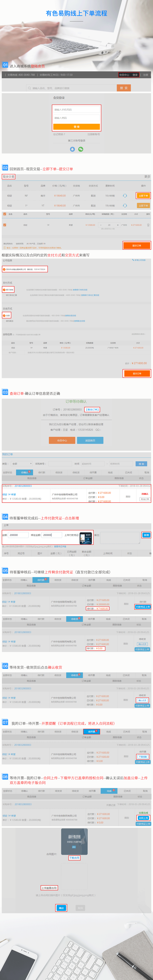The height and width of the screenshot is (980, 153).
Task: Click 开票提醒 button on the order
Action: coord(143,757)
